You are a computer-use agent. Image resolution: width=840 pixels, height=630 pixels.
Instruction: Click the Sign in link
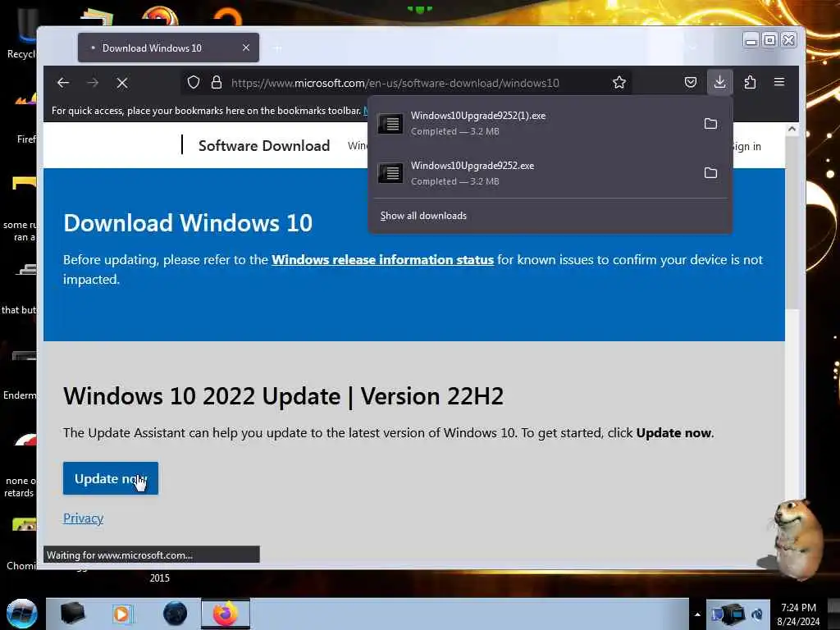[x=746, y=146]
